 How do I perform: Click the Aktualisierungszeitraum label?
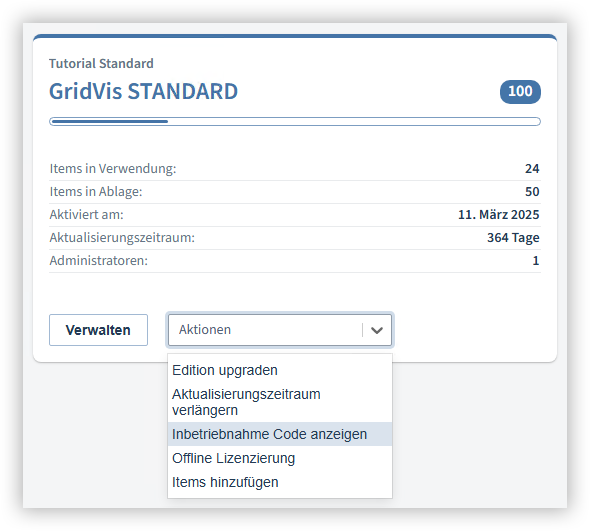(122, 238)
